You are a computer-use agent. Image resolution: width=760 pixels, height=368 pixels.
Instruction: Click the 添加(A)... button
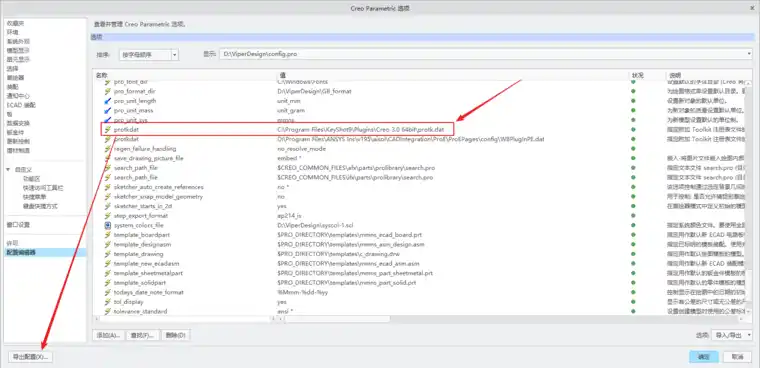coord(108,335)
